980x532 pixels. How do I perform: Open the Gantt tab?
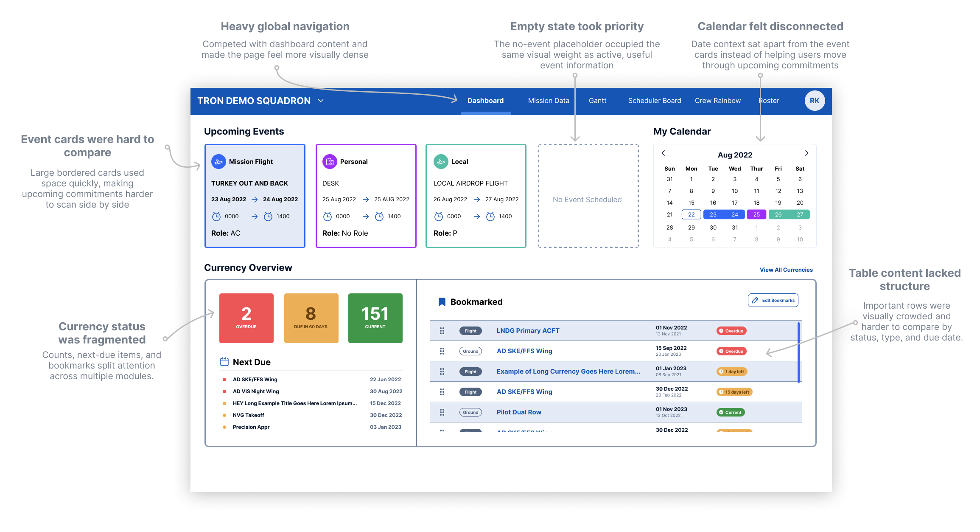click(x=597, y=101)
